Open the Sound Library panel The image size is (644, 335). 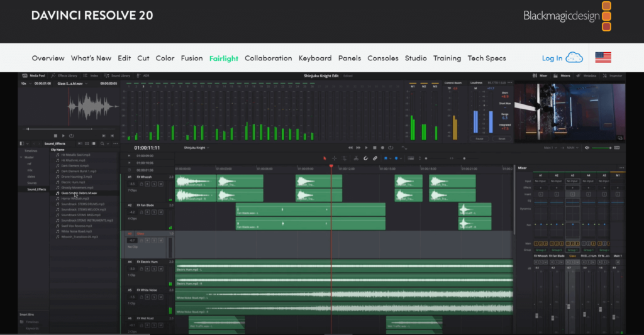pyautogui.click(x=117, y=75)
